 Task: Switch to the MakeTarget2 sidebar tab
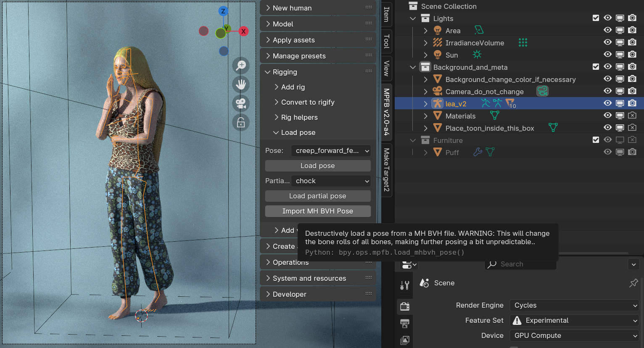(x=387, y=170)
